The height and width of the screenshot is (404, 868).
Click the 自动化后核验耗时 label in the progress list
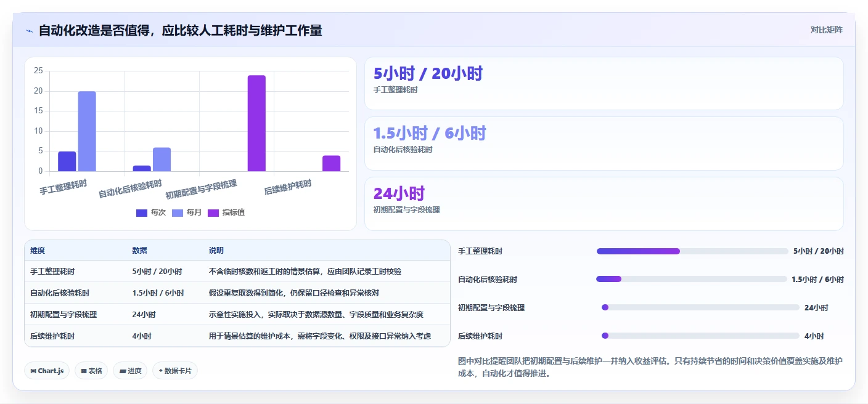pos(488,280)
